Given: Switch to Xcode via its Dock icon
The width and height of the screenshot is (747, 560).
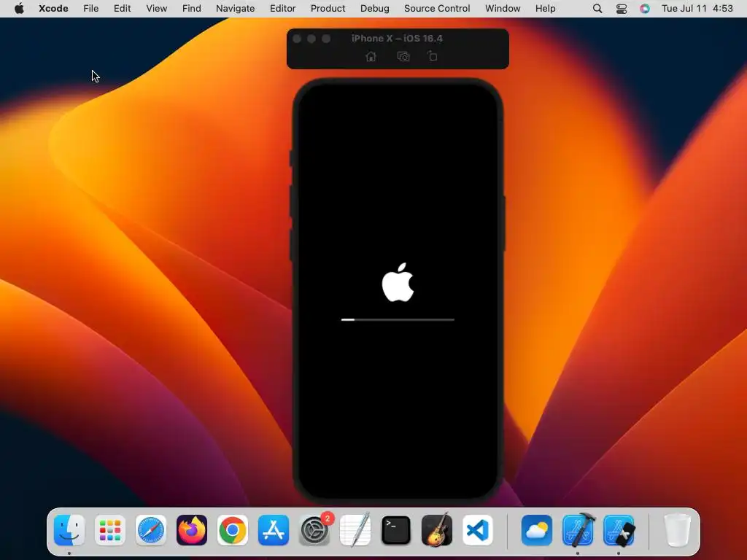Looking at the screenshot, I should click(x=578, y=530).
